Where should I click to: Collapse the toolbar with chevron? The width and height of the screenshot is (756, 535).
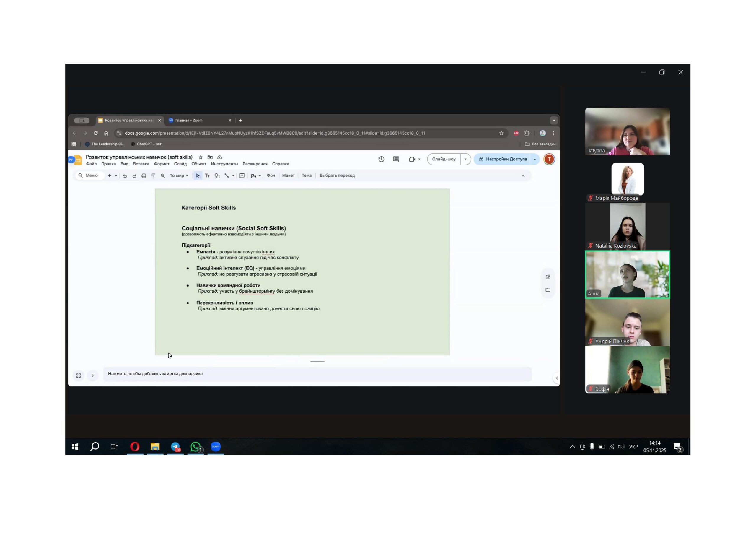click(x=523, y=175)
